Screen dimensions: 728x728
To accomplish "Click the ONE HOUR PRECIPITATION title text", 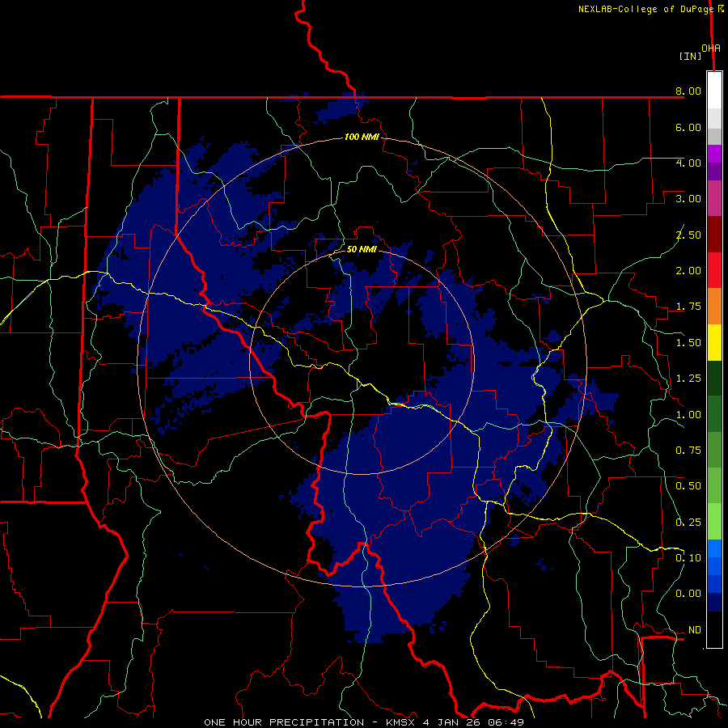I will point(284,722).
